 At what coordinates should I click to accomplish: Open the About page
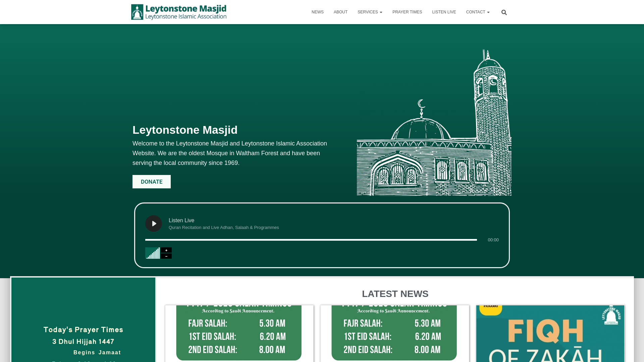point(340,12)
